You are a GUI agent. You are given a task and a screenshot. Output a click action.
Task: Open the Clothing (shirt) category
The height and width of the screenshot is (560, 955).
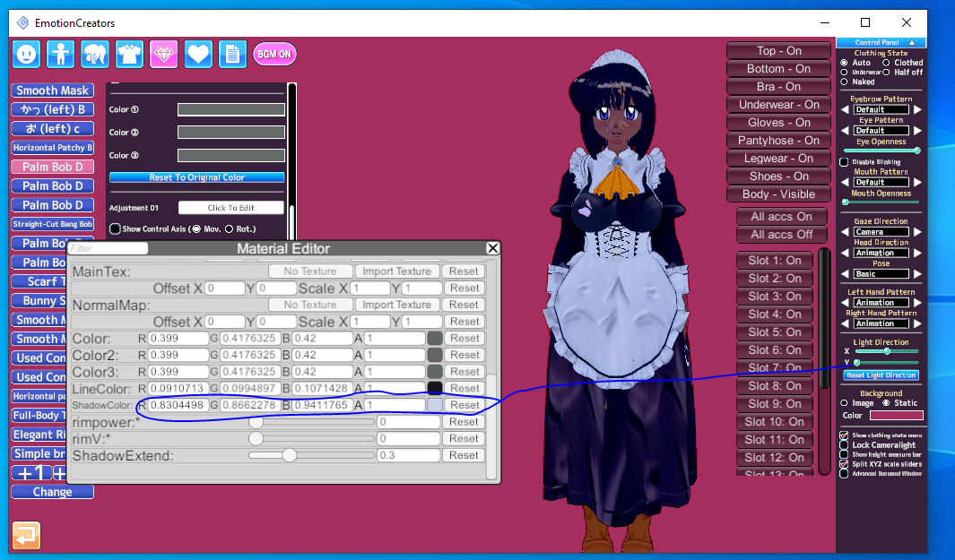click(x=129, y=54)
